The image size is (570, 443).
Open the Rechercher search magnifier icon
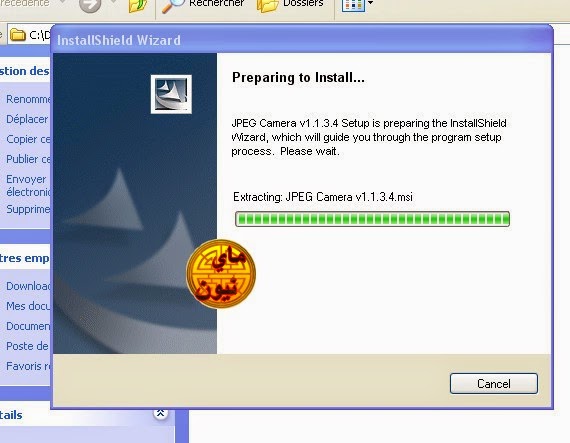click(172, 5)
